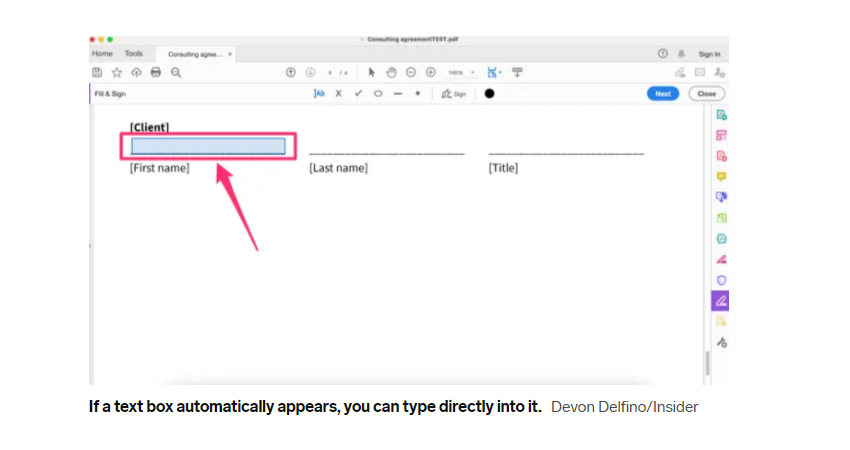Choose the line tool
Image resolution: width=850 pixels, height=450 pixels.
coord(398,94)
